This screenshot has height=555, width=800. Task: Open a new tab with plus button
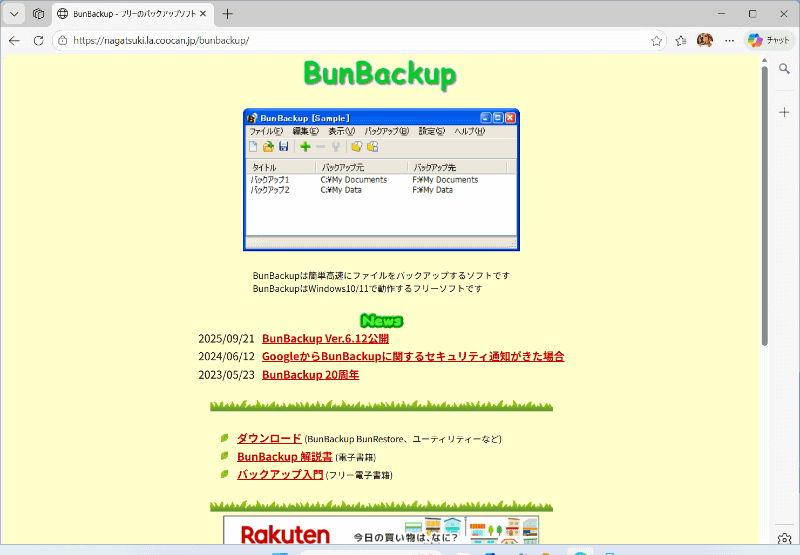pos(228,14)
